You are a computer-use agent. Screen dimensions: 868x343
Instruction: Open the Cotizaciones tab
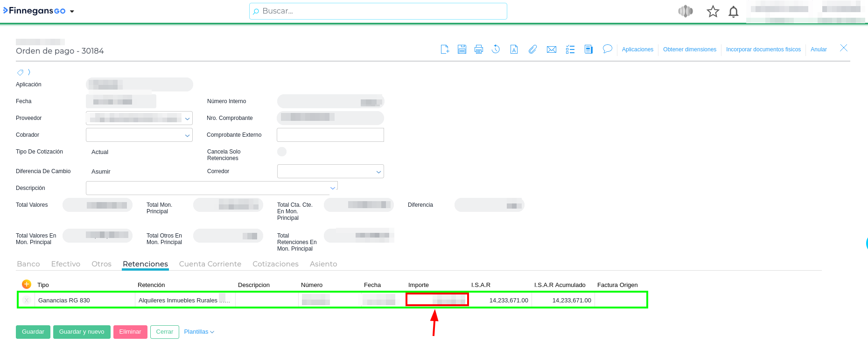tap(276, 264)
